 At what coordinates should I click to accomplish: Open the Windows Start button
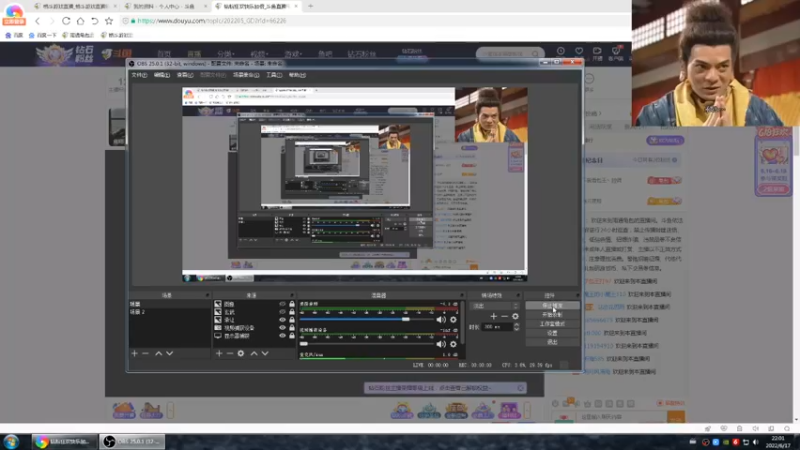tap(11, 441)
